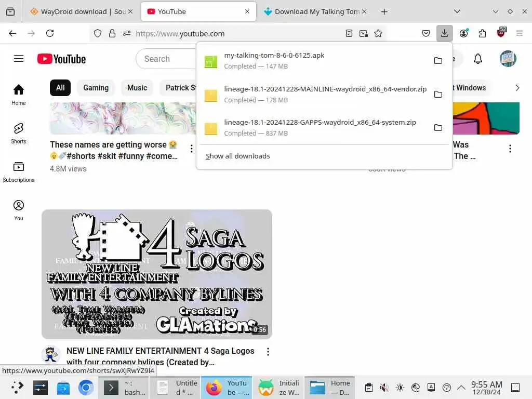Open 'These names are getting worse' short title
Image resolution: width=532 pixels, height=399 pixels.
point(114,150)
